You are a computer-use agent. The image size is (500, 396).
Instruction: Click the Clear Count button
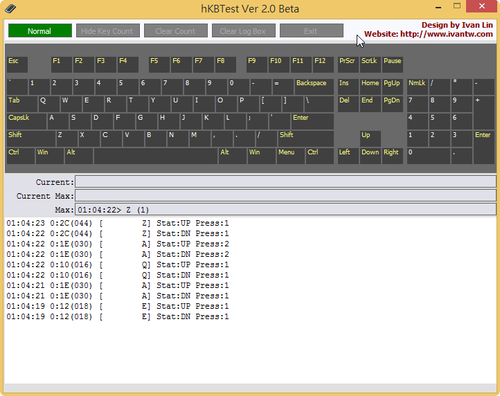[176, 31]
